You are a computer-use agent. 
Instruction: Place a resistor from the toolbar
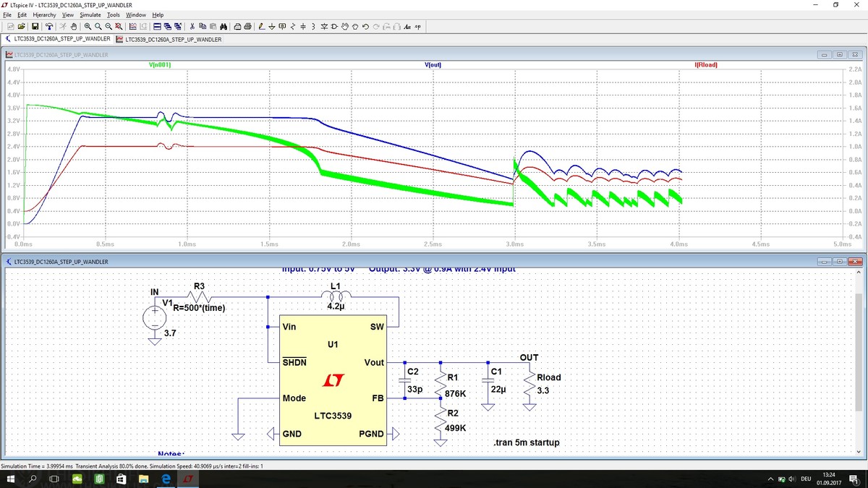(x=292, y=27)
